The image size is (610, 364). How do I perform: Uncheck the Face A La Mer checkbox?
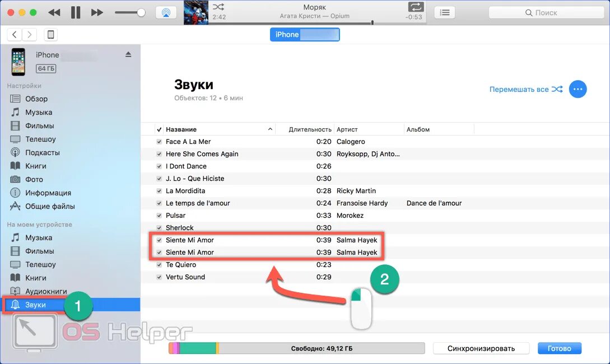159,142
